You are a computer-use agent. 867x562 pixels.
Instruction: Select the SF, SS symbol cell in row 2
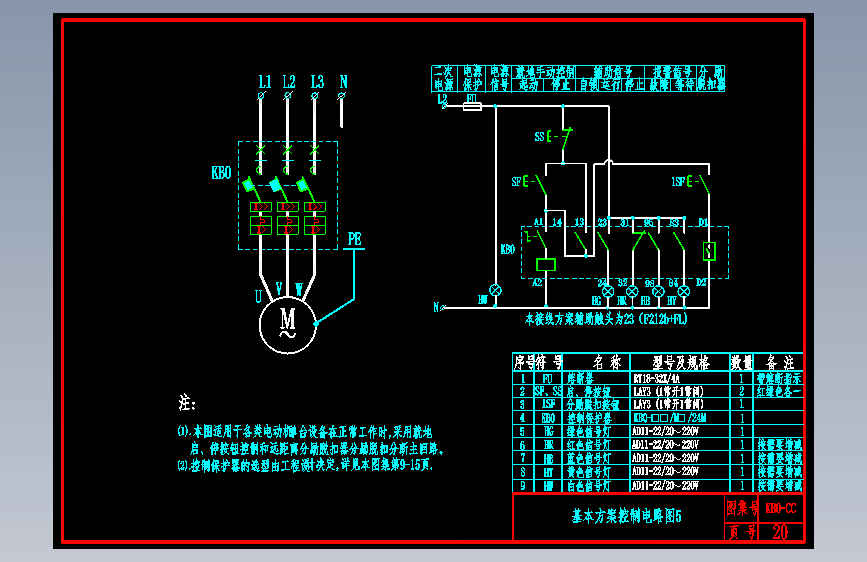pos(548,392)
